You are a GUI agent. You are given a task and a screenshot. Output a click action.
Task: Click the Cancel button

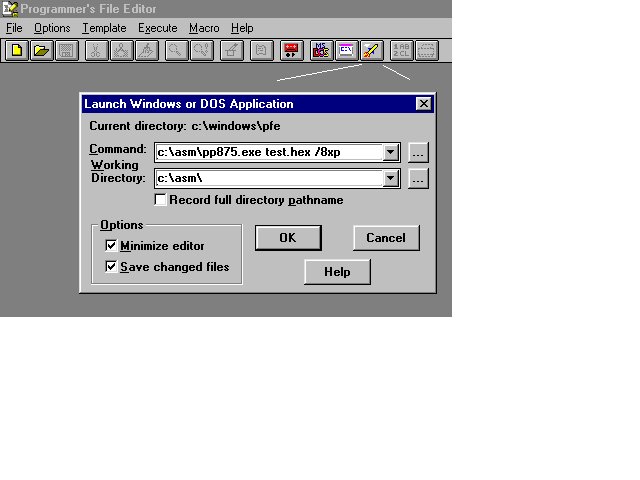(x=385, y=238)
